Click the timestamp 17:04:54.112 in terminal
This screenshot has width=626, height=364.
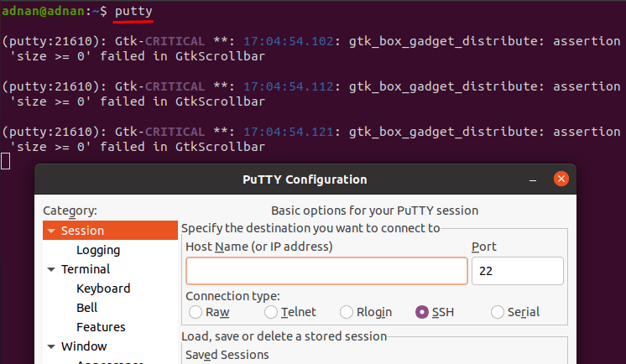289,86
